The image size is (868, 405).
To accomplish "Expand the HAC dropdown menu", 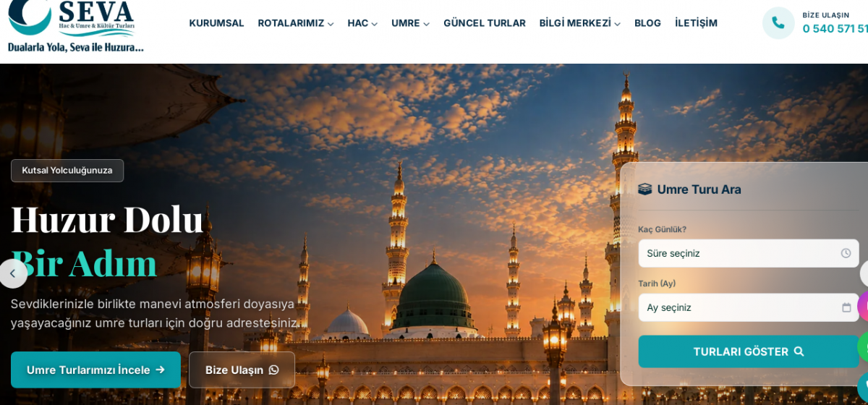I will click(362, 23).
